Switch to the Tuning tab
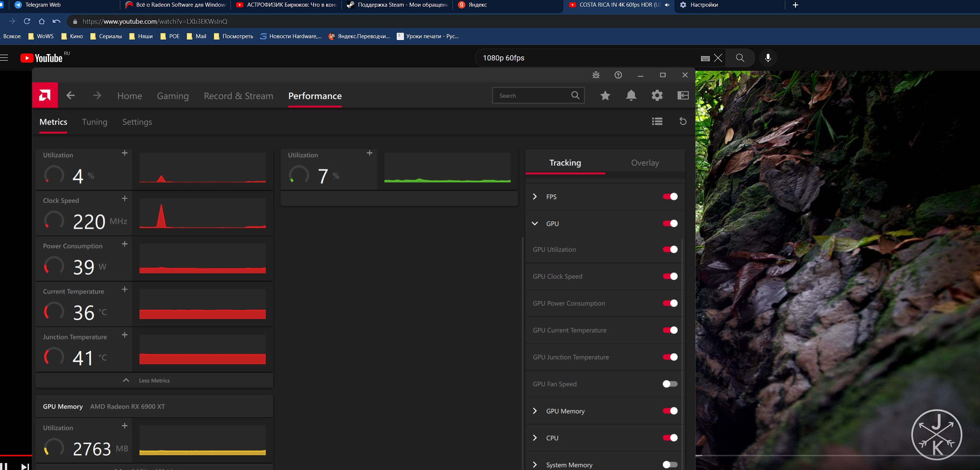 [94, 122]
